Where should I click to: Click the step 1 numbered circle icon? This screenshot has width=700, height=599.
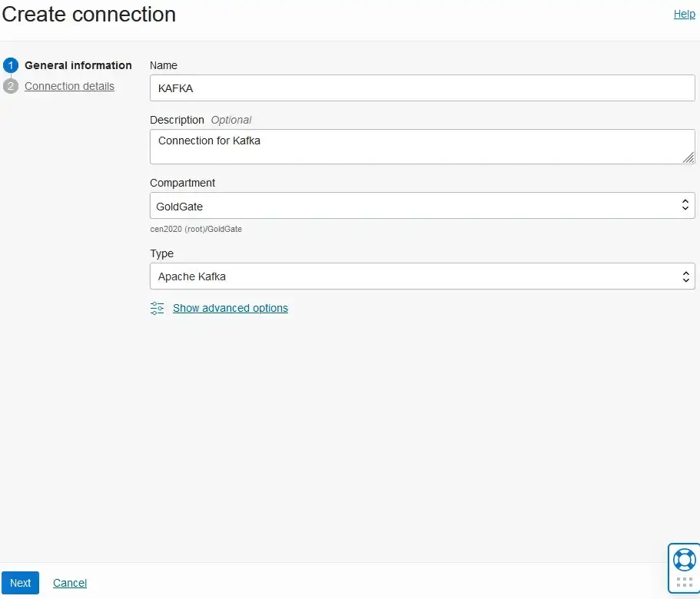11,65
